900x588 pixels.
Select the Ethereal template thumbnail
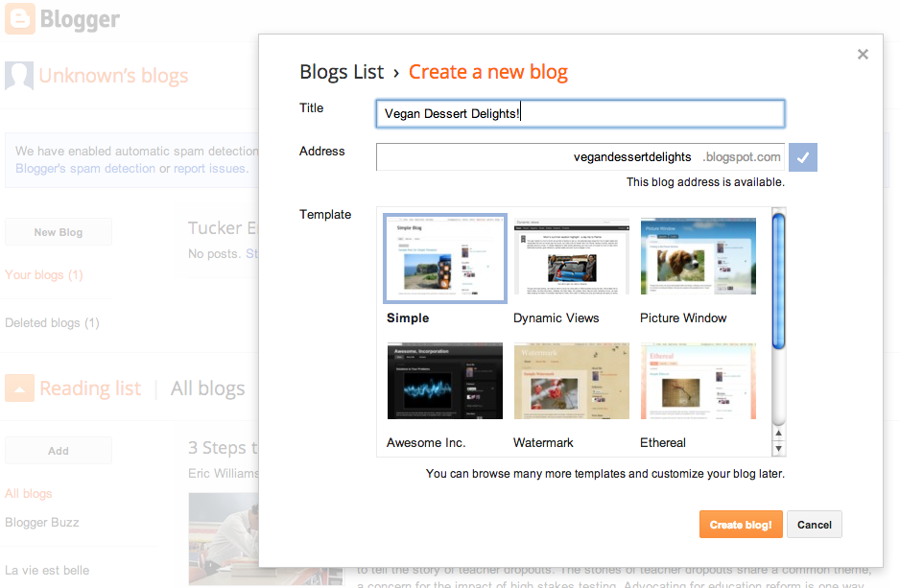click(x=698, y=381)
